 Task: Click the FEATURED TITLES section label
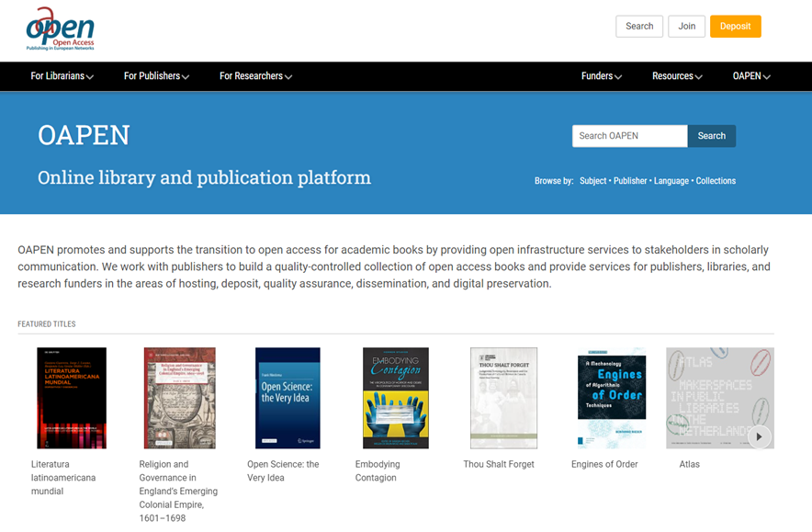click(47, 324)
